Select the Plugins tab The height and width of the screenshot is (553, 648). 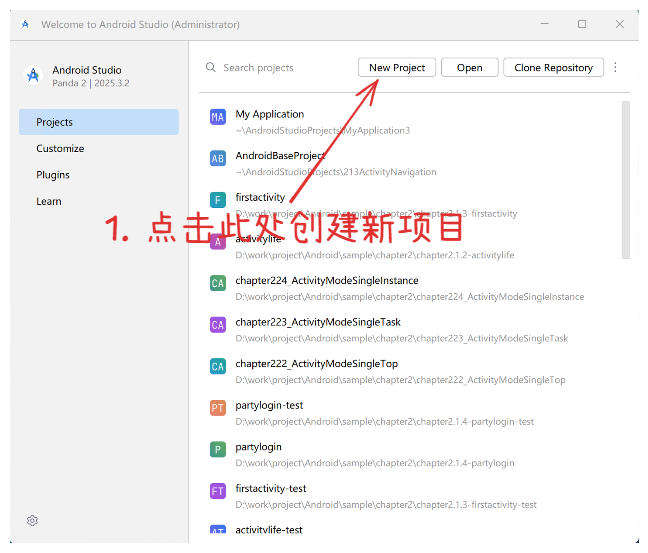click(99, 175)
